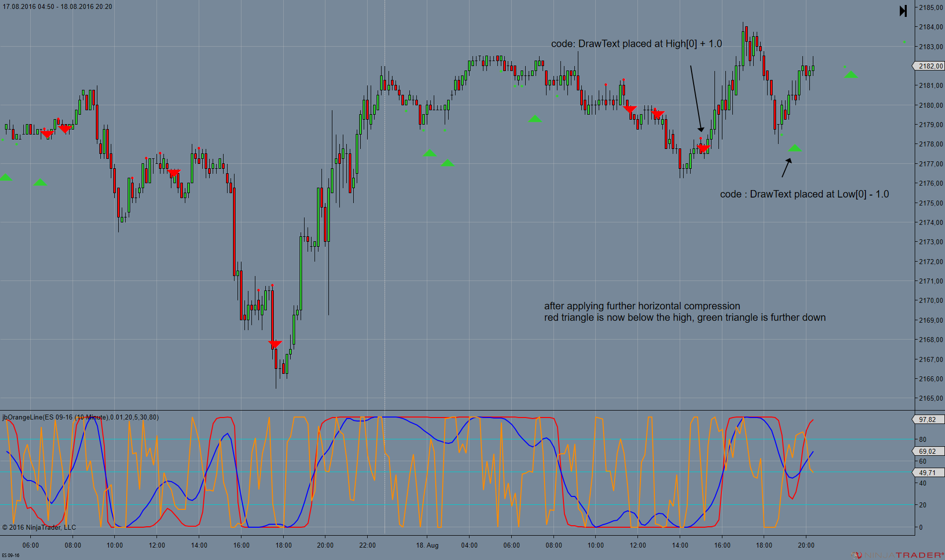Select the jbOrangeLine indicator label
The height and width of the screenshot is (560, 945).
pyautogui.click(x=80, y=417)
